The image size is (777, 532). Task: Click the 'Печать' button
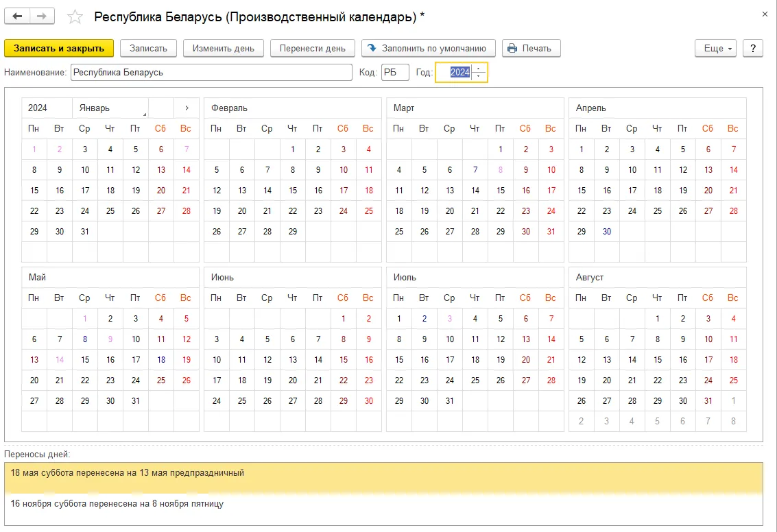[531, 48]
